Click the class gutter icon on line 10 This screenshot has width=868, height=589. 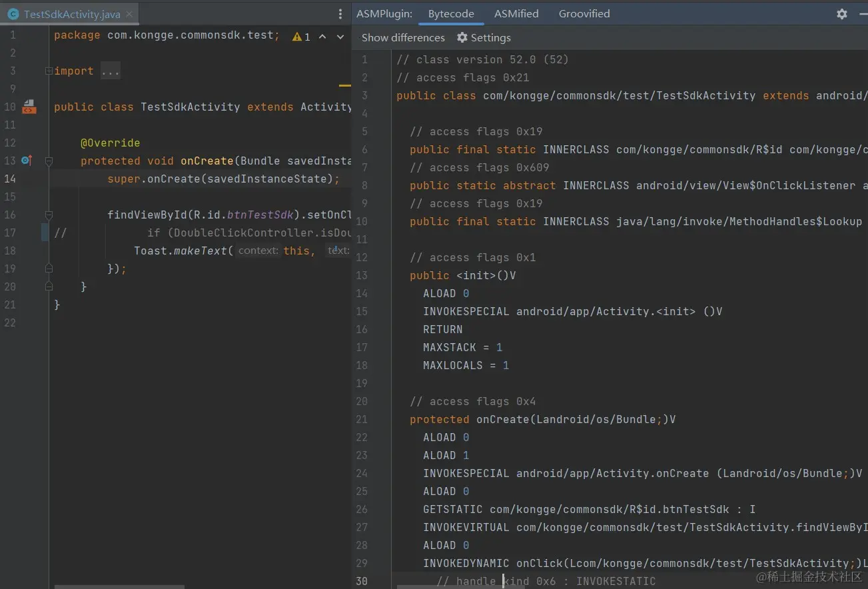pos(29,107)
